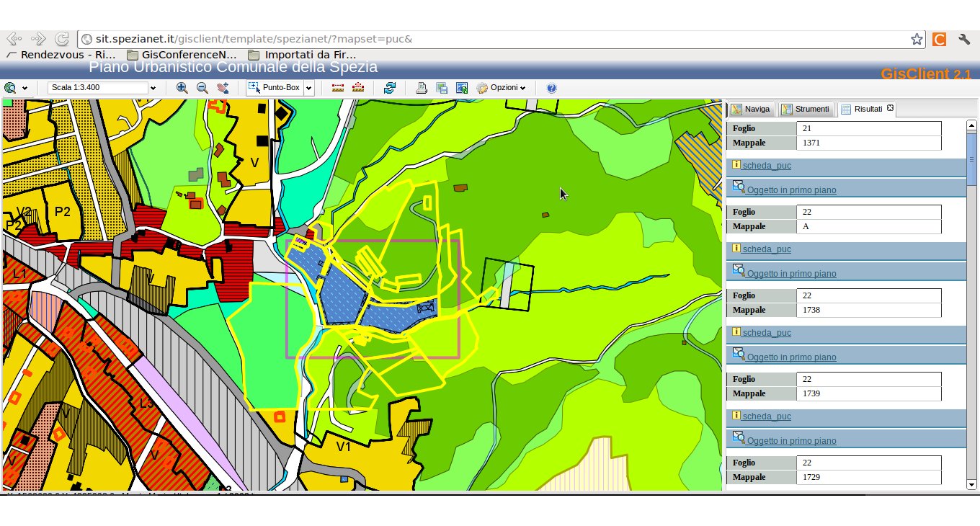Switch to the Strumenti tab
Screen dimensions: 980x526
806,110
